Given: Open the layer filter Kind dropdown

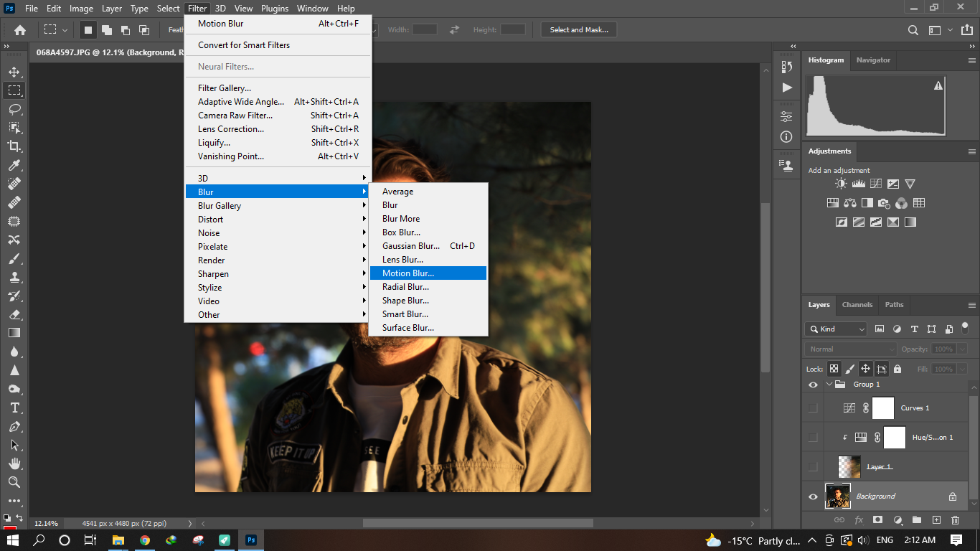Looking at the screenshot, I should coord(836,329).
